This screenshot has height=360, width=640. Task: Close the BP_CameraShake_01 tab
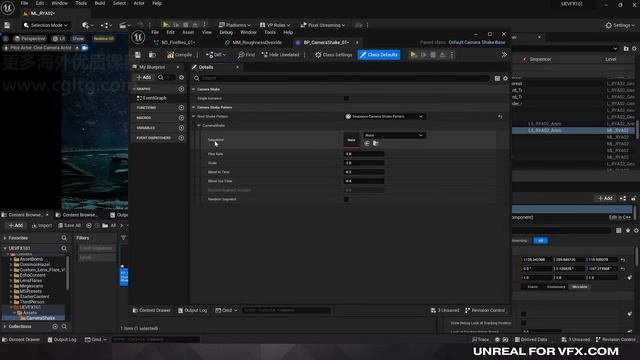click(x=357, y=42)
